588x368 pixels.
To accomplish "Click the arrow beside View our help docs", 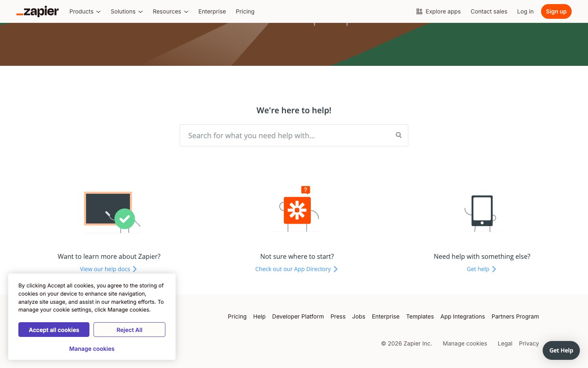I will (135, 269).
